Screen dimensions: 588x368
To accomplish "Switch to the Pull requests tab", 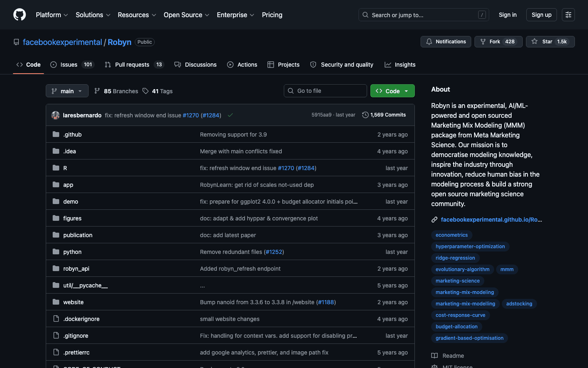I will [134, 65].
